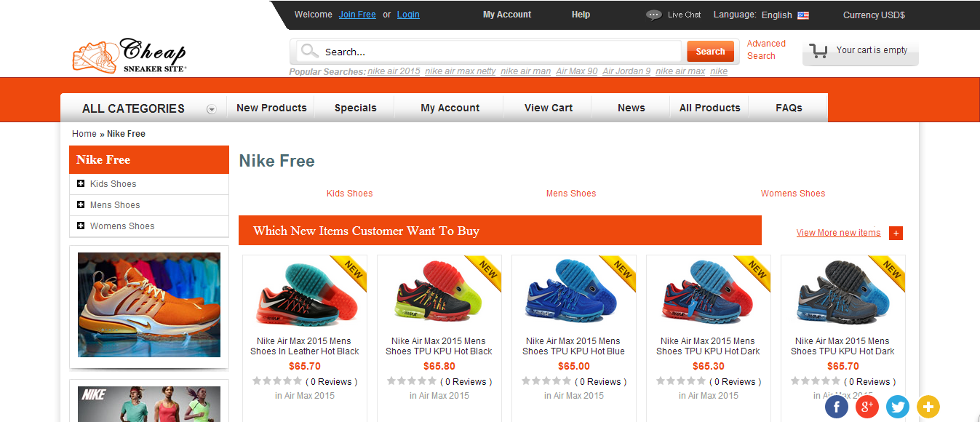Open Twitter via the bird icon
The height and width of the screenshot is (422, 980).
coord(897,407)
